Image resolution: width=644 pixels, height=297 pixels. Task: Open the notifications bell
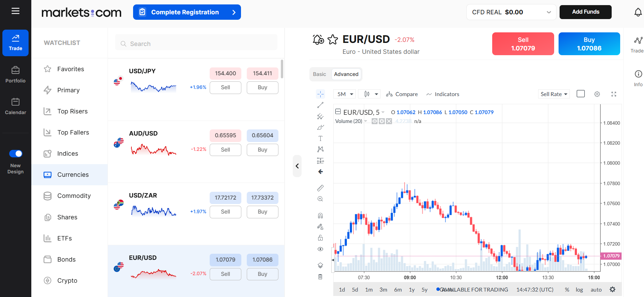click(x=638, y=12)
